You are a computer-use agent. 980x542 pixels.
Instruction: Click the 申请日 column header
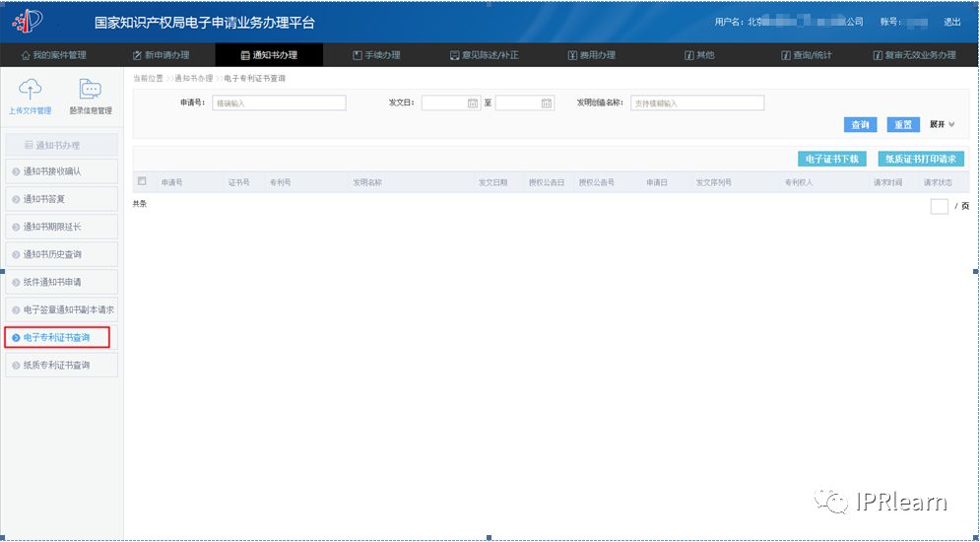[656, 182]
